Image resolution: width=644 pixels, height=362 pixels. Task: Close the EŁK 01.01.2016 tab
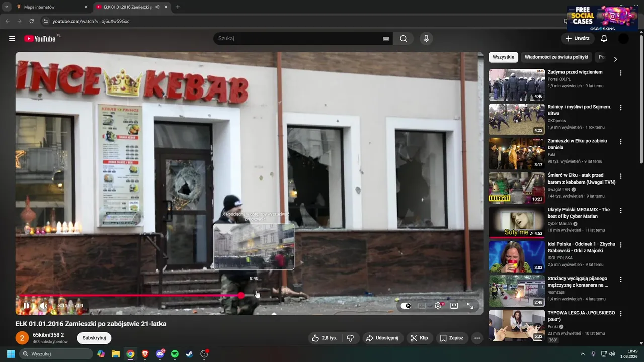pyautogui.click(x=165, y=7)
